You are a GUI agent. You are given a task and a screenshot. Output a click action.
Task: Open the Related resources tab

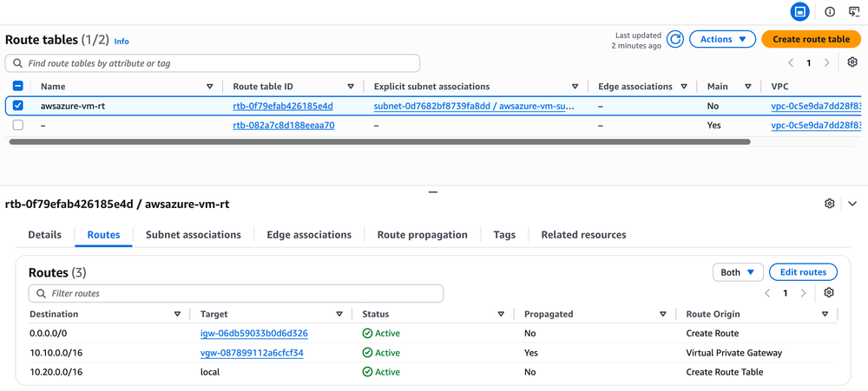tap(583, 234)
